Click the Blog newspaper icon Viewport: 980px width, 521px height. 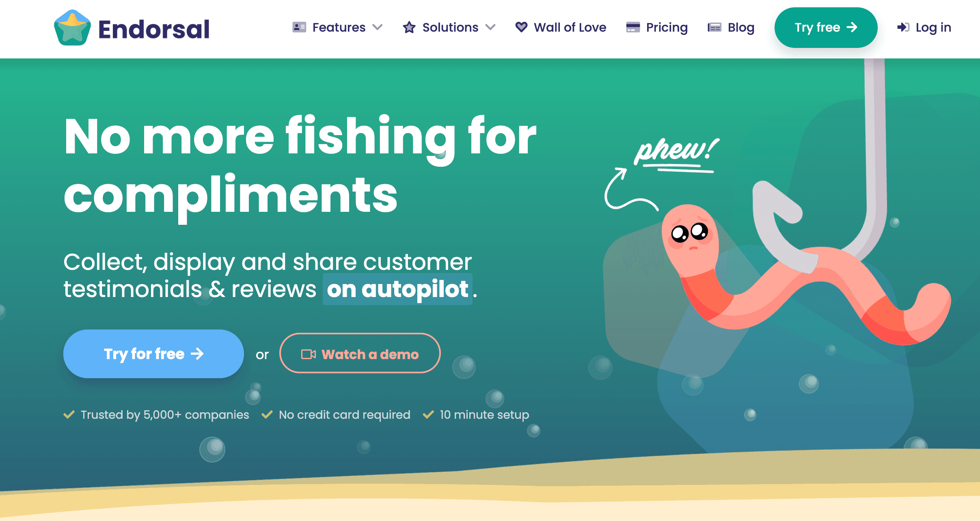pyautogui.click(x=714, y=27)
